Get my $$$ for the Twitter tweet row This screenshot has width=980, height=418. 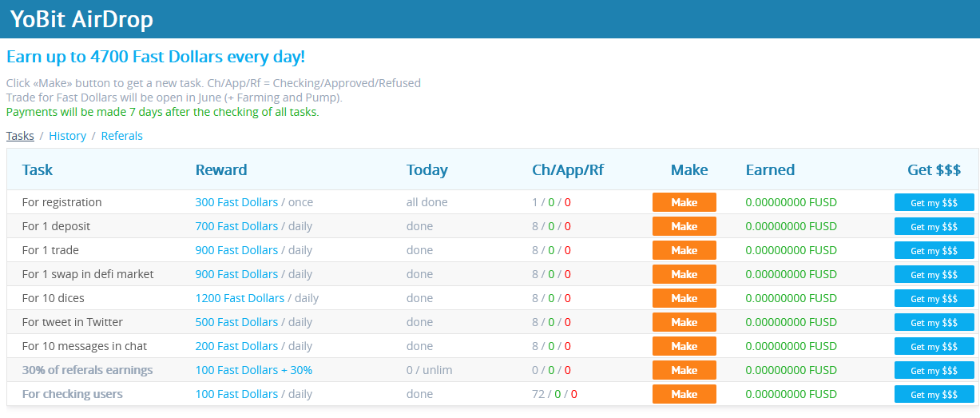click(934, 322)
